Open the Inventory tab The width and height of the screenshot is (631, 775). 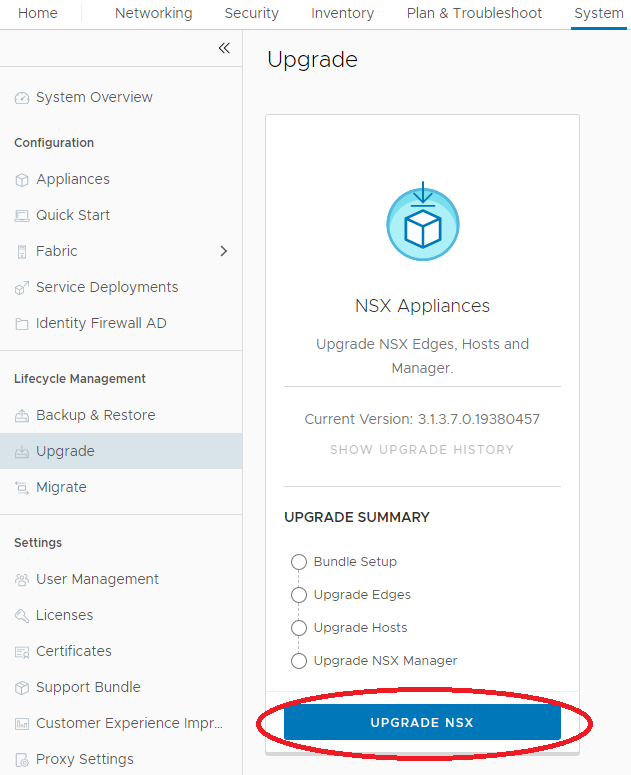click(x=342, y=13)
